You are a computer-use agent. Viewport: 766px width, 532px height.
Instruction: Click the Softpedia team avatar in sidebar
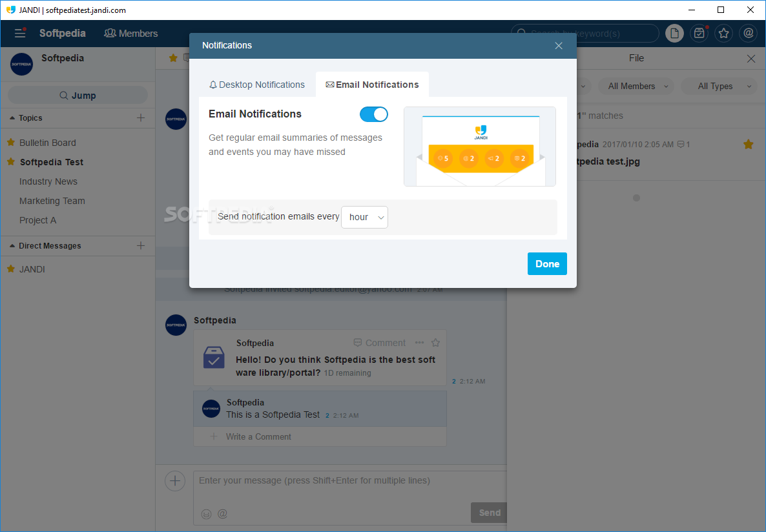point(21,64)
